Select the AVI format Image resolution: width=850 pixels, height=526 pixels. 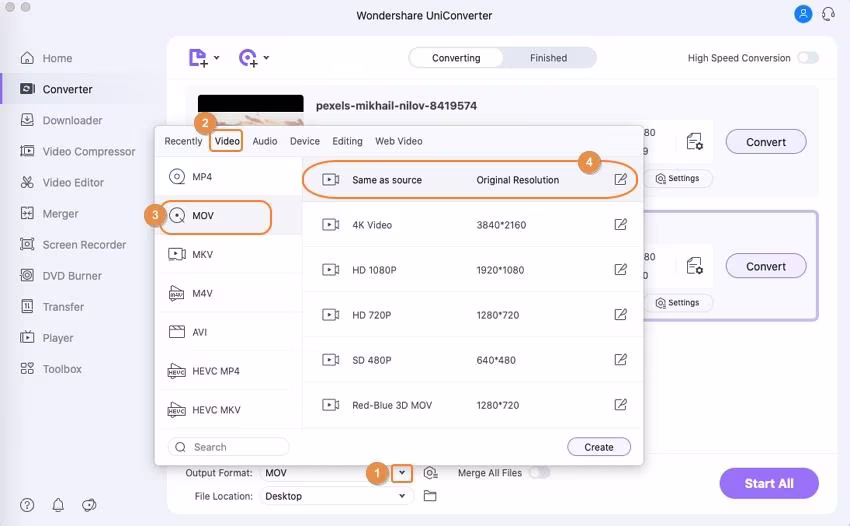coord(228,332)
